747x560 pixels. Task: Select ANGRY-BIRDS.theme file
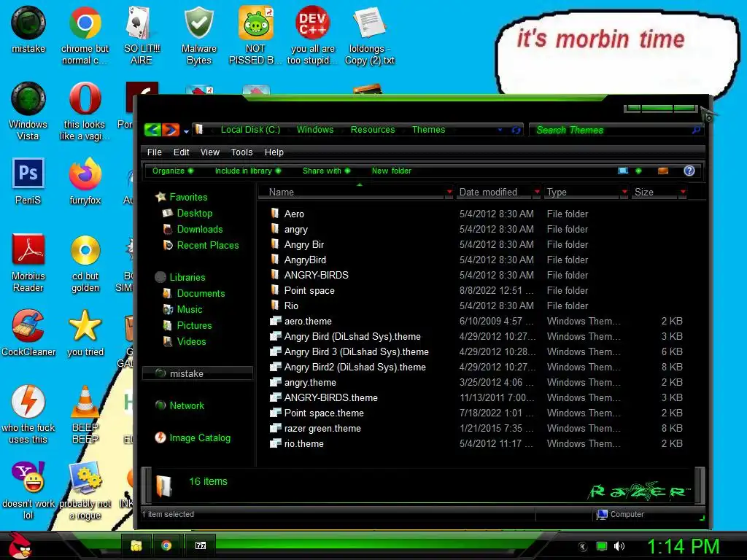324,397
